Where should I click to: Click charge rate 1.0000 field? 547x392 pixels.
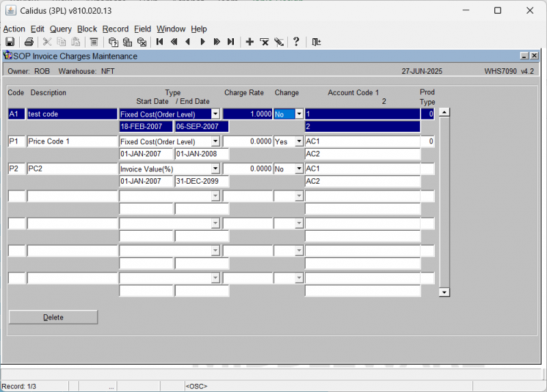point(248,114)
